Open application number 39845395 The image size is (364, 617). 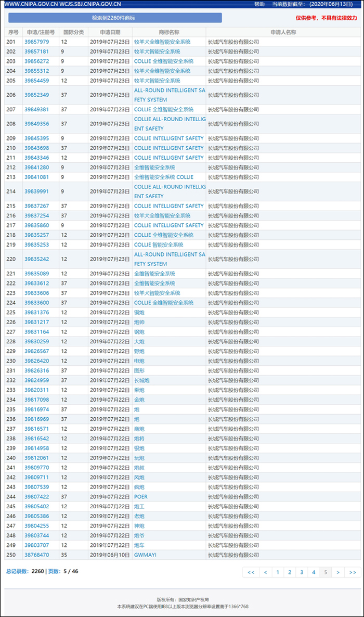tap(36, 138)
